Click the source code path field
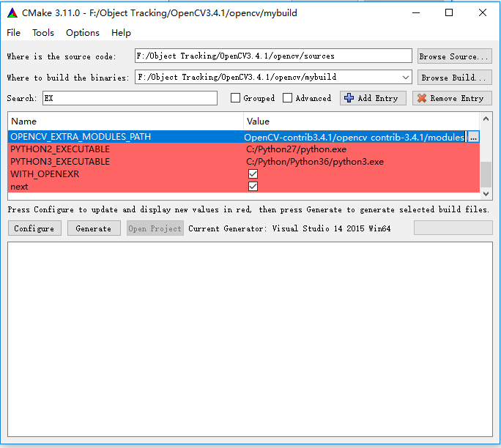This screenshot has height=448, width=501. click(273, 56)
